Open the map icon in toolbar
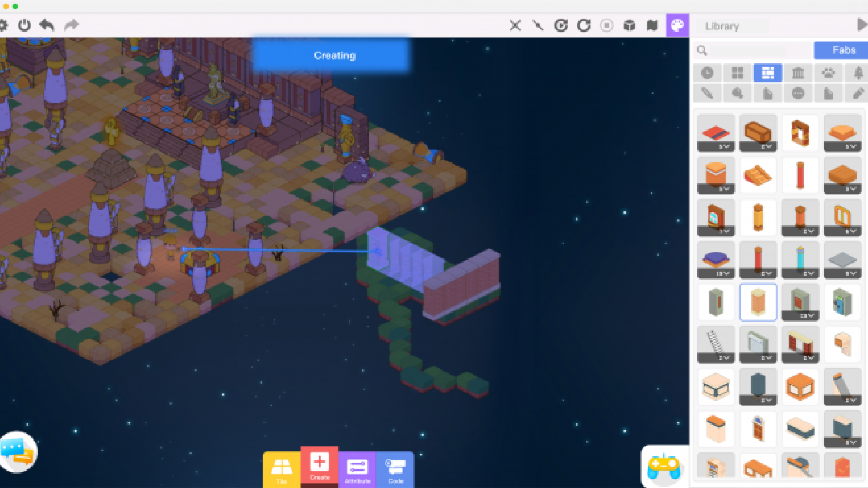The width and height of the screenshot is (868, 488). point(652,25)
